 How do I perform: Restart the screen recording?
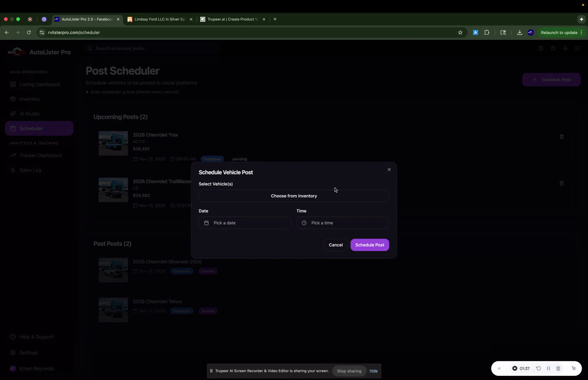539,368
